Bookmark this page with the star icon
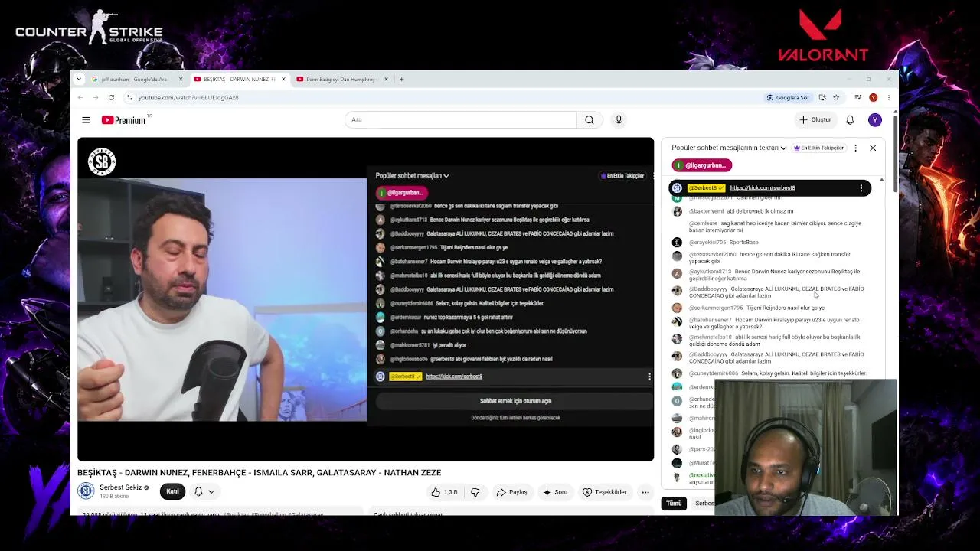The image size is (980, 551). (836, 98)
